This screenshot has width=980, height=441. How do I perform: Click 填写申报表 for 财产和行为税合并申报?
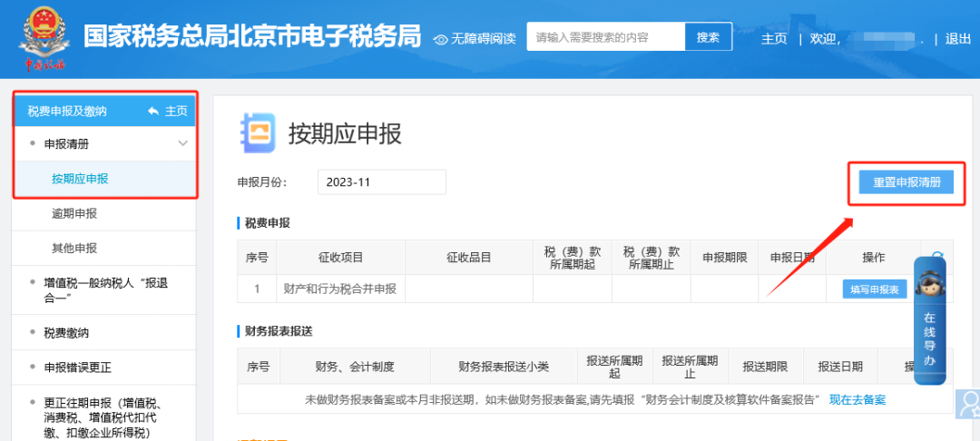click(x=875, y=289)
